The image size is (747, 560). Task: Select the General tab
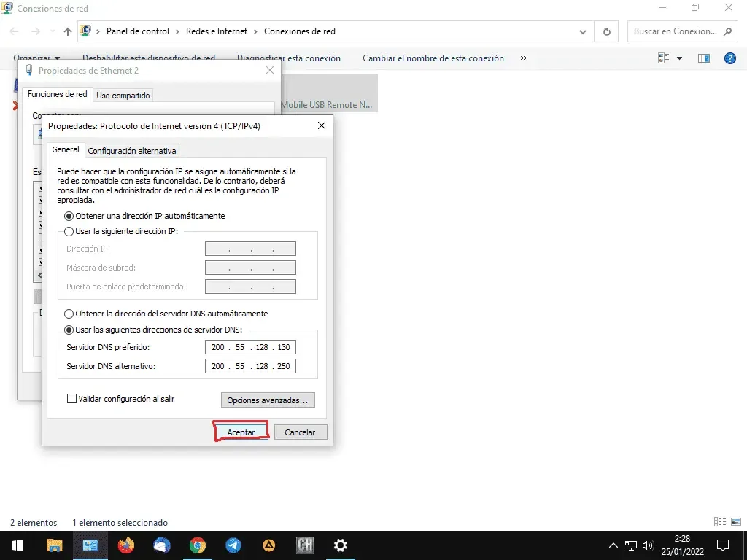click(65, 149)
